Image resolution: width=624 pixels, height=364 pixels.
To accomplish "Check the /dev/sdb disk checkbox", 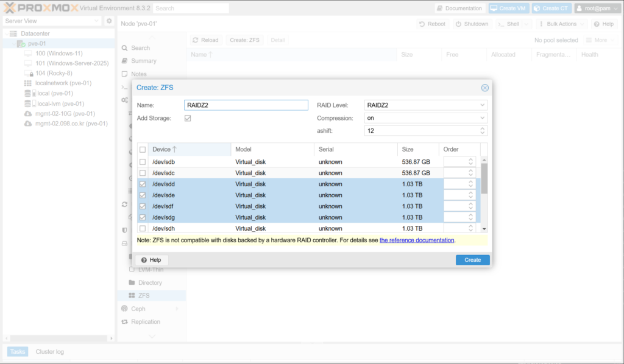I will pos(143,162).
